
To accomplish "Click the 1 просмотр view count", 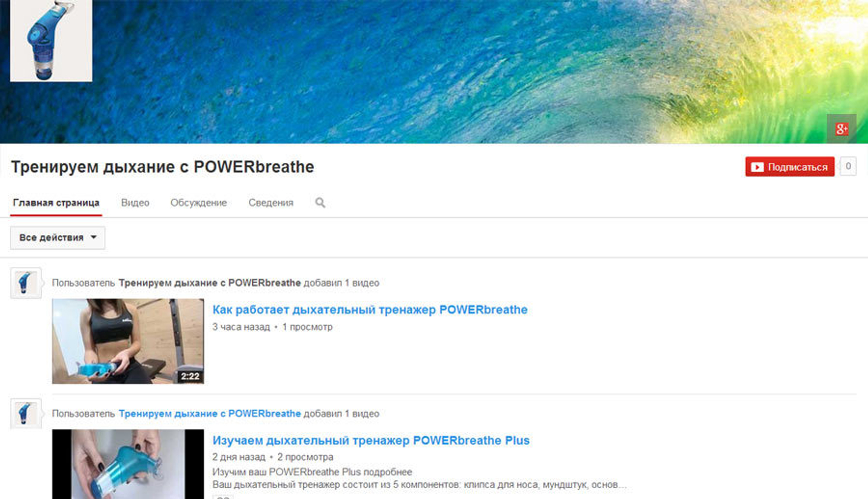I will click(307, 327).
